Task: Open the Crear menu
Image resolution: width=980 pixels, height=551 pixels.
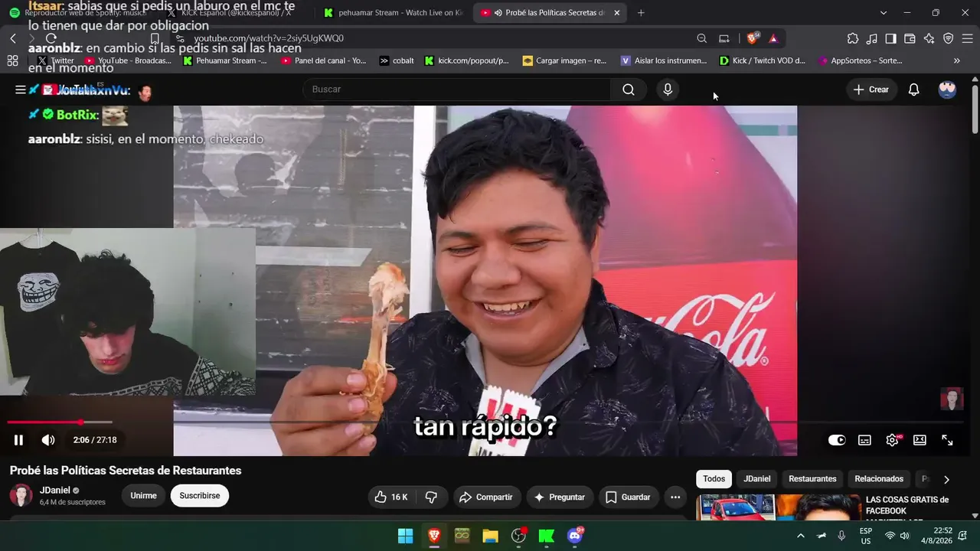Action: pos(871,90)
